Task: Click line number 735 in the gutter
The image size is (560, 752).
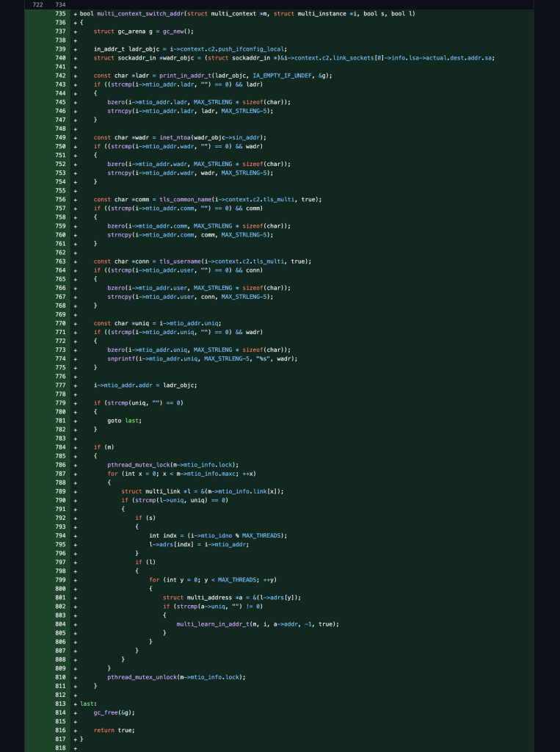Action: (60, 14)
